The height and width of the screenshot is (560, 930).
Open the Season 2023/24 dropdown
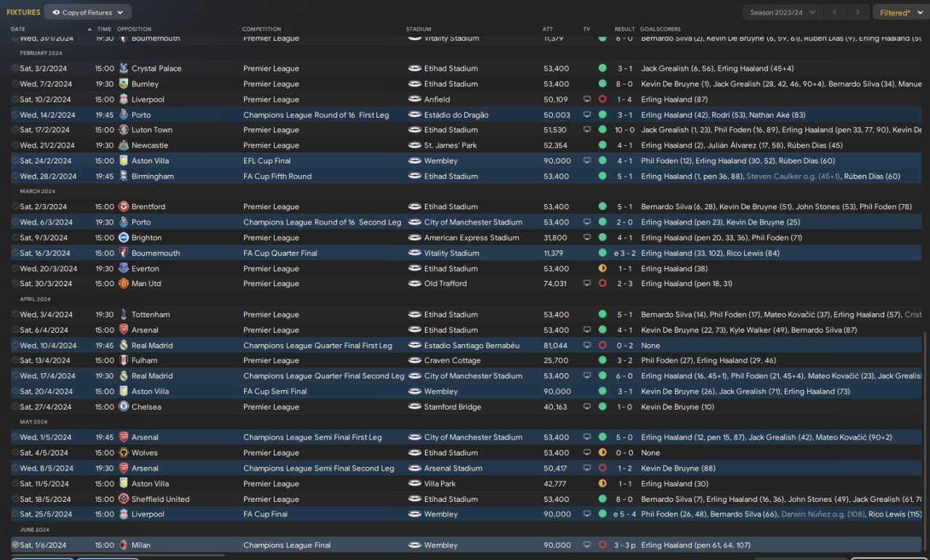(x=783, y=12)
